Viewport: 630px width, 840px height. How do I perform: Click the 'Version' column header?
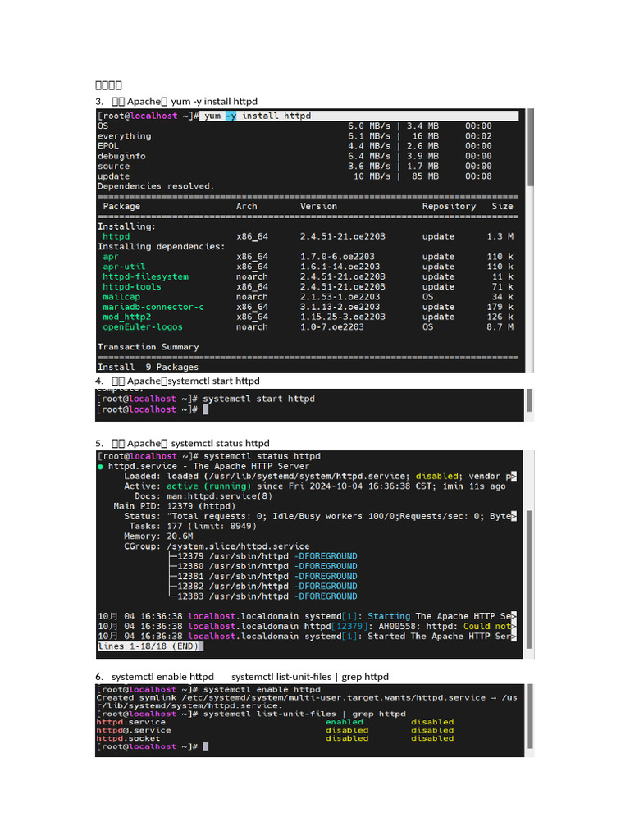(319, 206)
